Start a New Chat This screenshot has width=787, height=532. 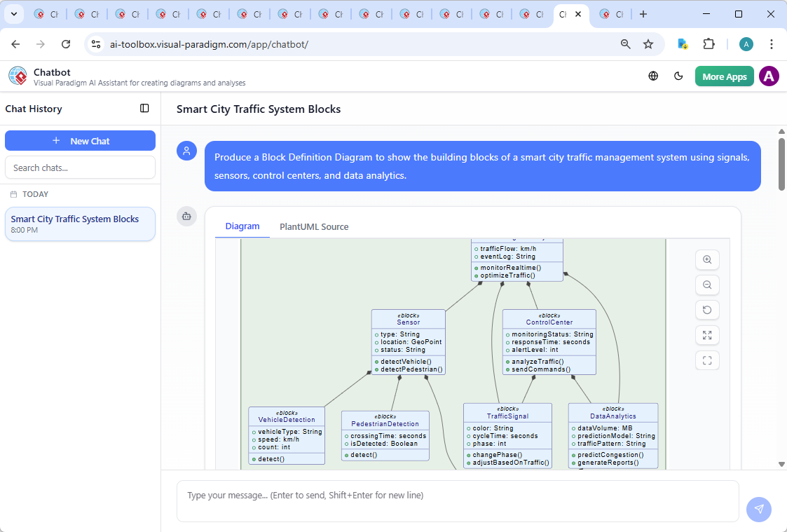point(80,140)
